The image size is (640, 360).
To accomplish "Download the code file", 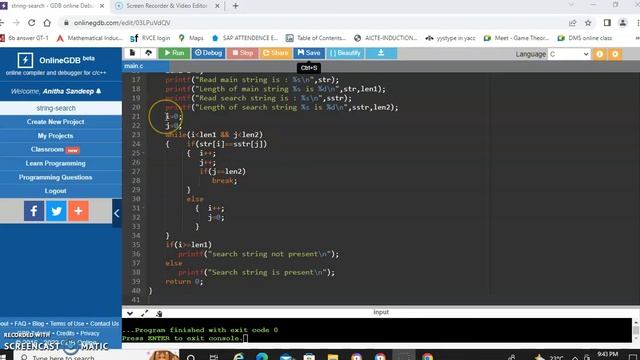I will click(381, 53).
